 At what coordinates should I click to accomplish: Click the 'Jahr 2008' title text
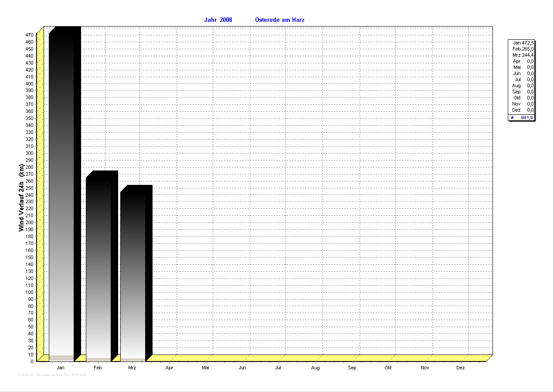(x=218, y=20)
